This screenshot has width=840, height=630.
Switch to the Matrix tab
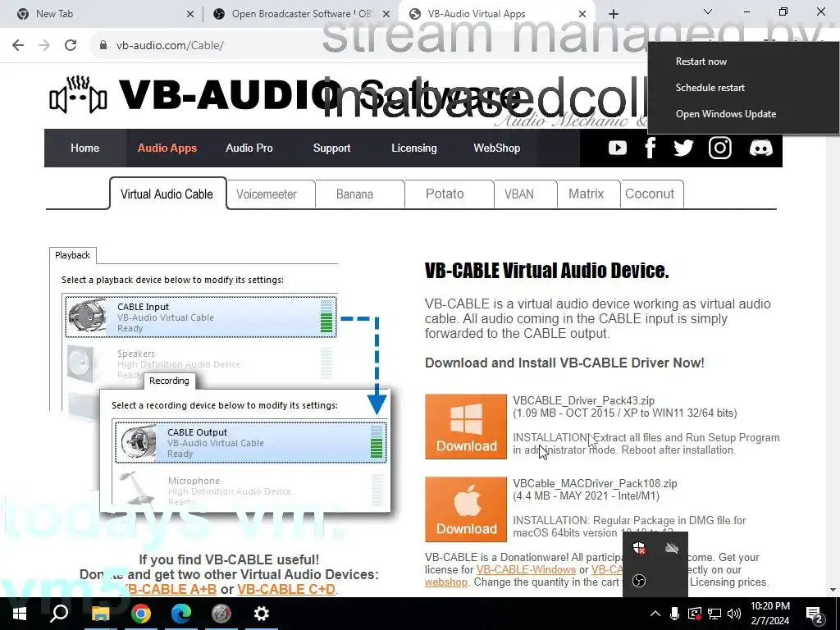586,194
